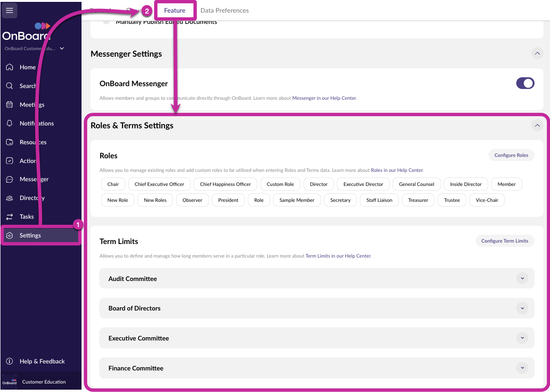
Task: Open the Tasks arrows icon
Action: click(9, 217)
